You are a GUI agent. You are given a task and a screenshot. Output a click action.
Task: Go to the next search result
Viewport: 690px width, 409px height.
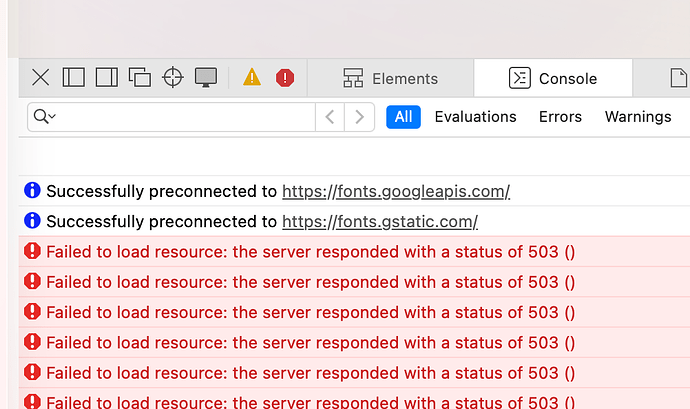(360, 117)
